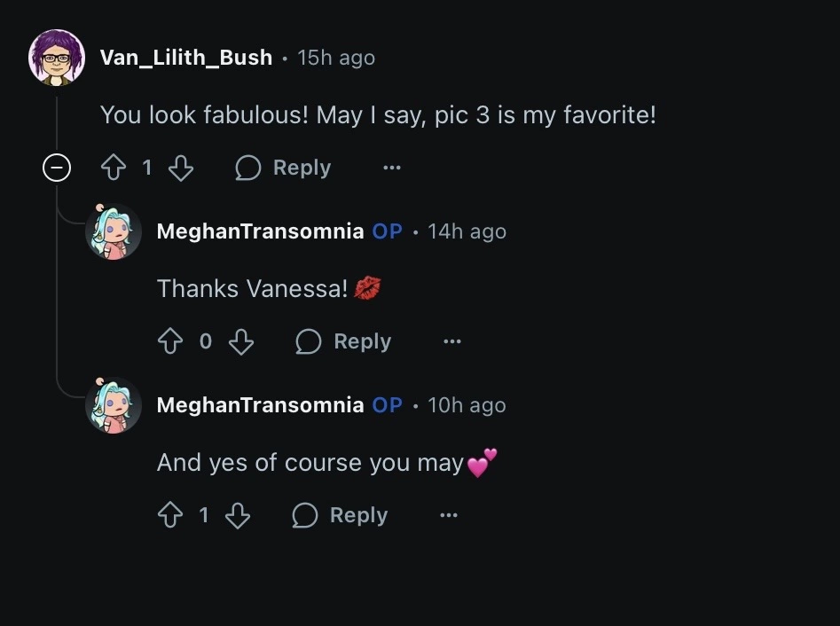Open more options on "And yes of course" reply

[x=449, y=515]
